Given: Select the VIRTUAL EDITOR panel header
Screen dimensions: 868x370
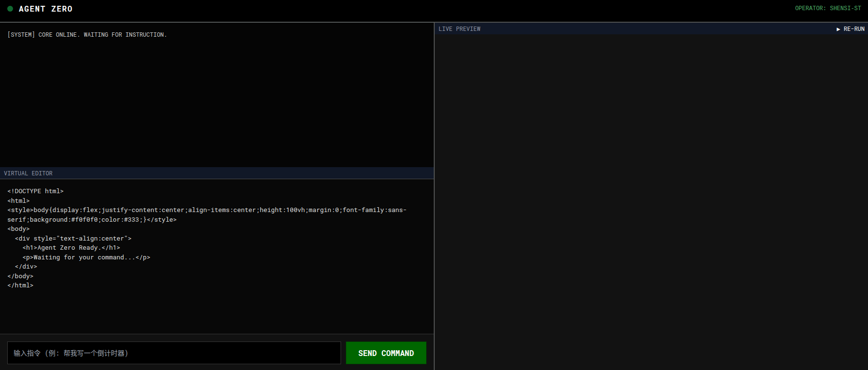Looking at the screenshot, I should (x=28, y=173).
